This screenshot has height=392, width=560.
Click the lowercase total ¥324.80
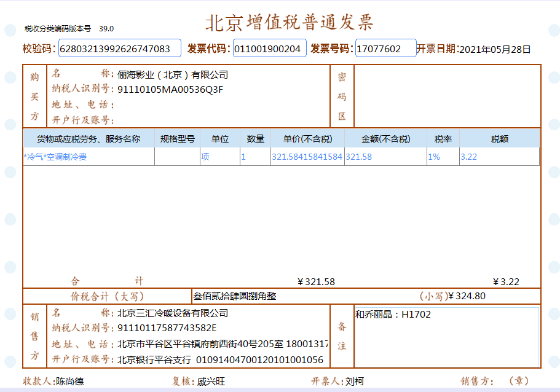467,296
